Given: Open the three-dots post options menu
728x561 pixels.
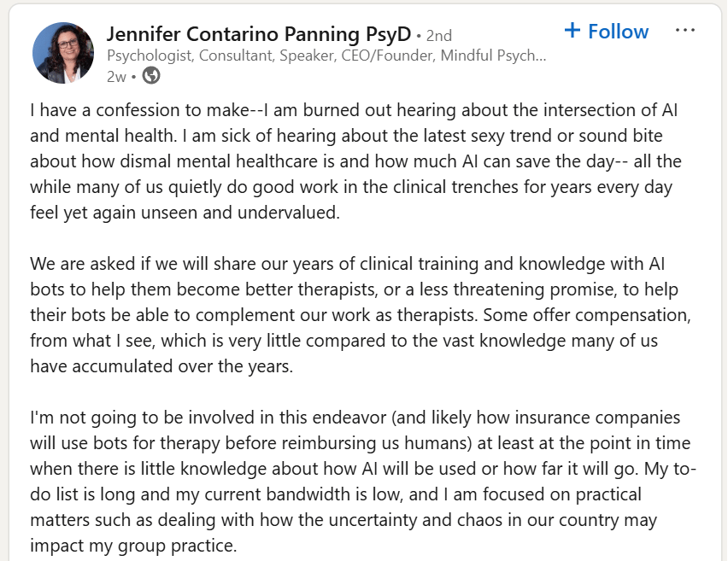Looking at the screenshot, I should pyautogui.click(x=684, y=31).
